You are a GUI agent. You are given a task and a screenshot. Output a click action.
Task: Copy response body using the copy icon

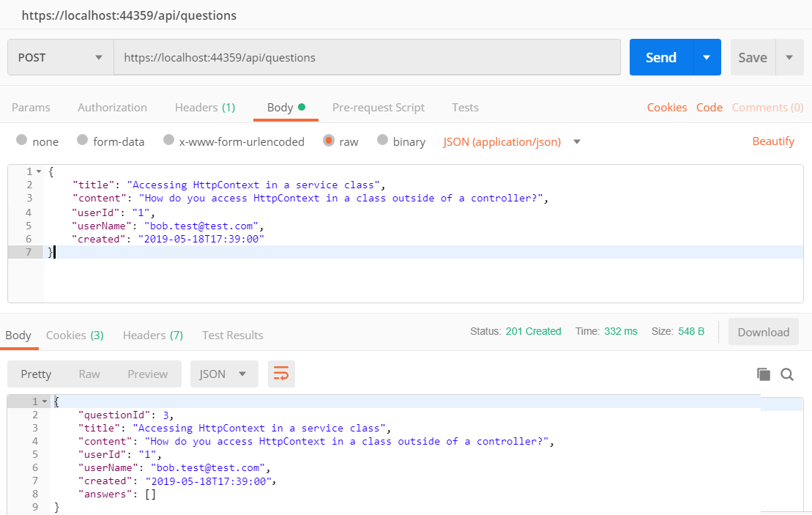click(763, 374)
